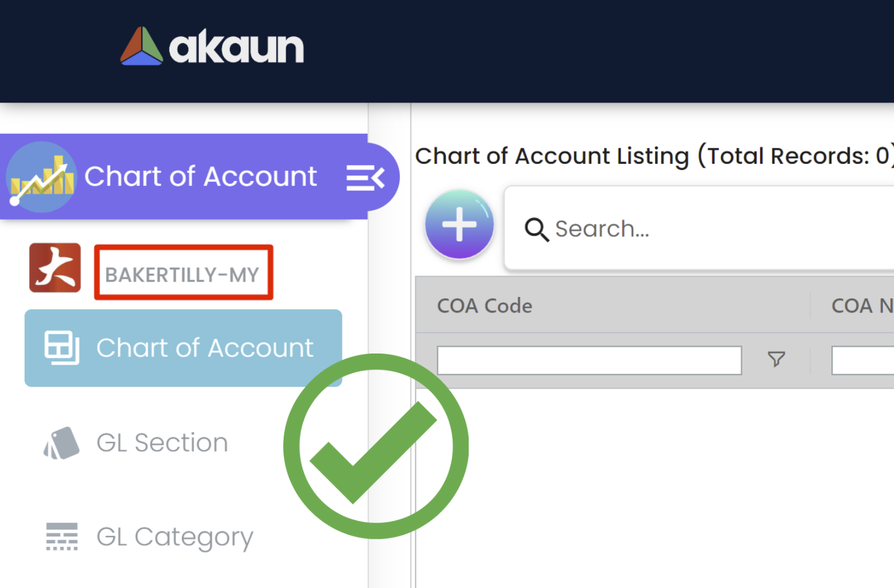Screen dimensions: 894x588
Task: Click the round plus button to add account
Action: click(459, 225)
